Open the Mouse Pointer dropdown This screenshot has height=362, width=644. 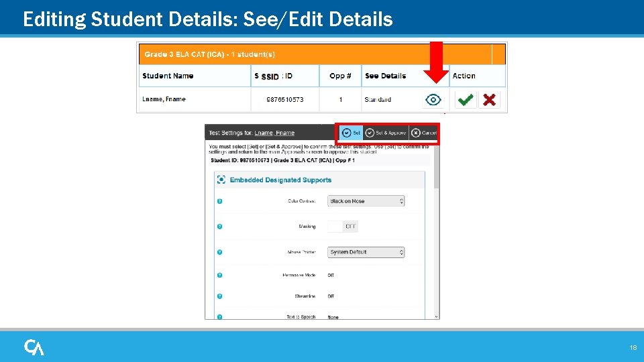366,252
